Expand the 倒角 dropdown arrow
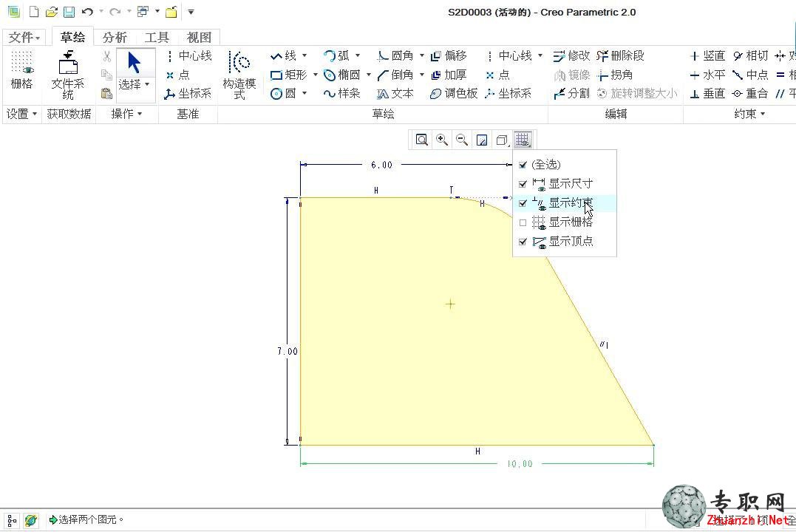 click(x=422, y=75)
